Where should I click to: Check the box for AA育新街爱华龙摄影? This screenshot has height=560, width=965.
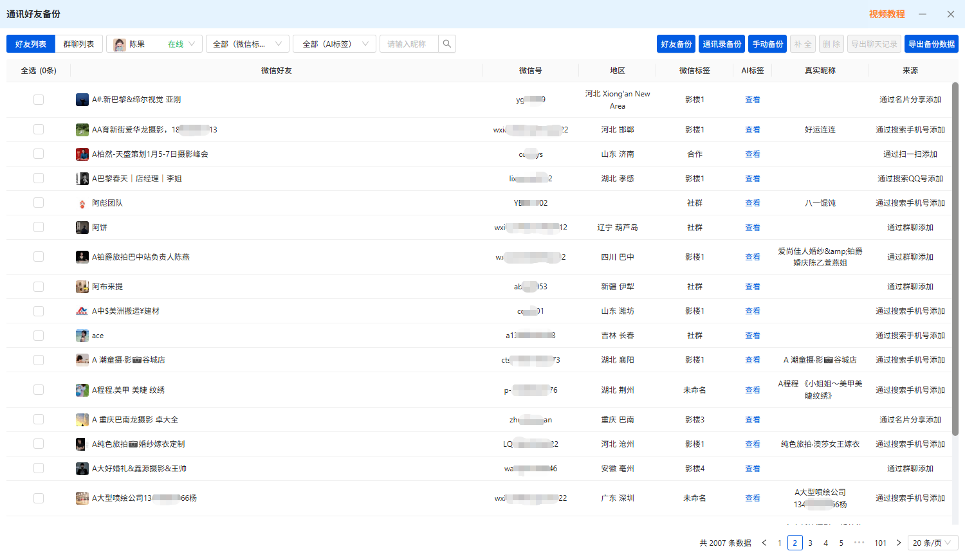[39, 130]
